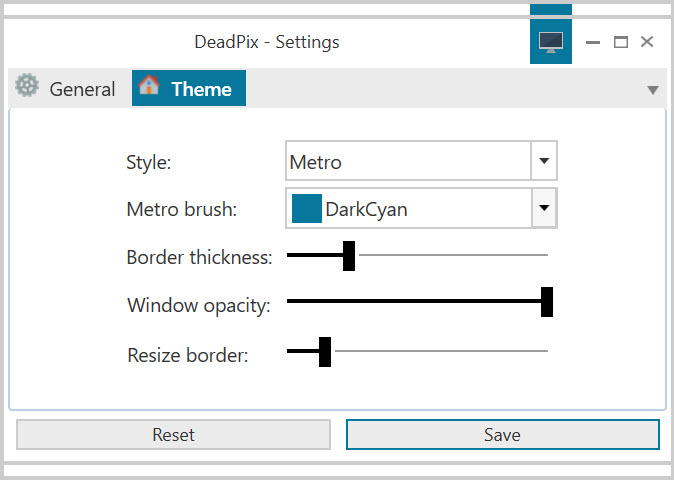Open the General tab
674x480 pixels.
[66, 88]
